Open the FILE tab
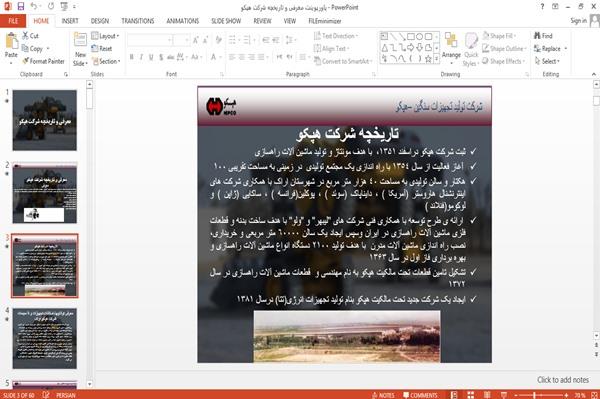The image size is (600, 399). [13, 21]
